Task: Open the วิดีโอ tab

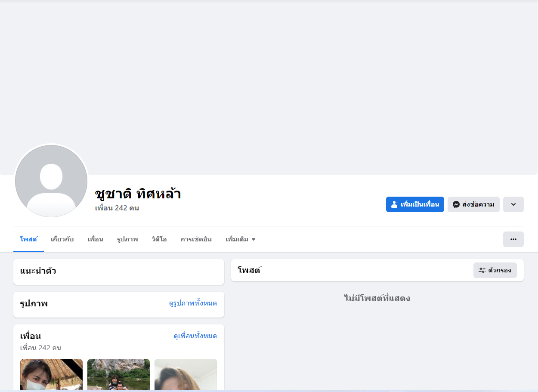Action: (159, 239)
